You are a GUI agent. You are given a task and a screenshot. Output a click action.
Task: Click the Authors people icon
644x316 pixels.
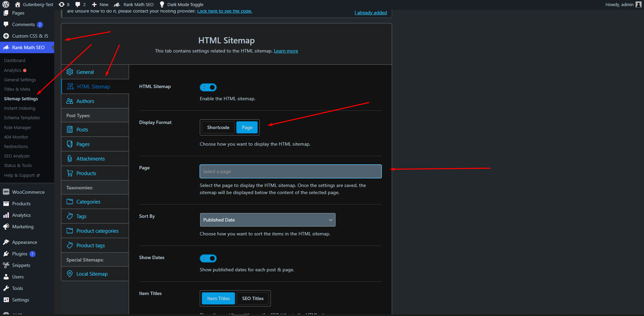point(70,101)
